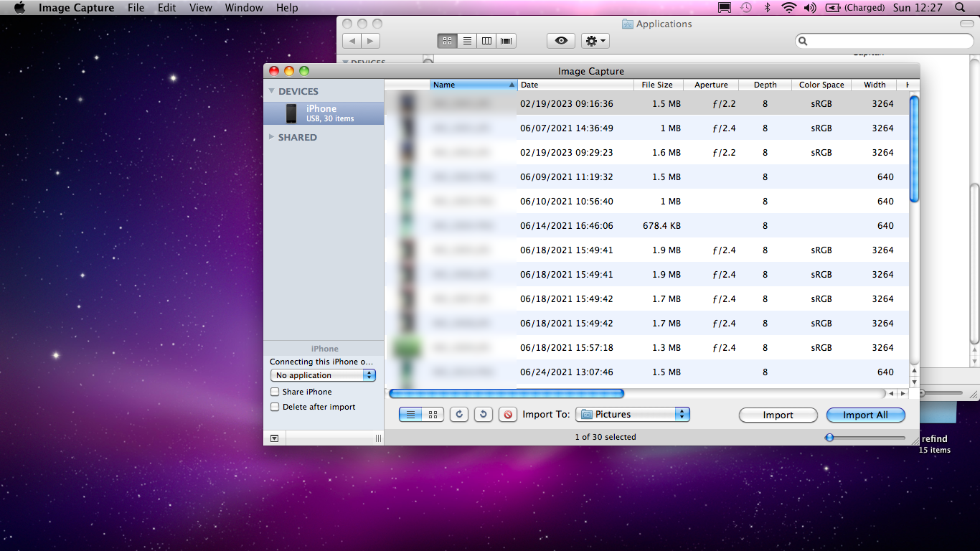The width and height of the screenshot is (980, 551).
Task: Click the sidebar resize handle grip
Action: 378,438
